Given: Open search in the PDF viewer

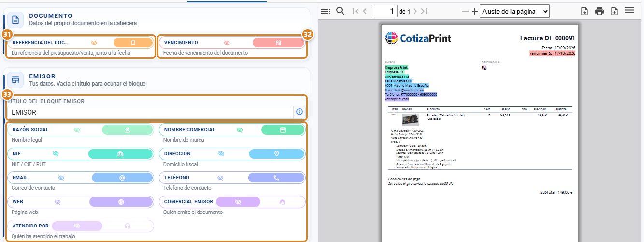Looking at the screenshot, I should (340, 11).
